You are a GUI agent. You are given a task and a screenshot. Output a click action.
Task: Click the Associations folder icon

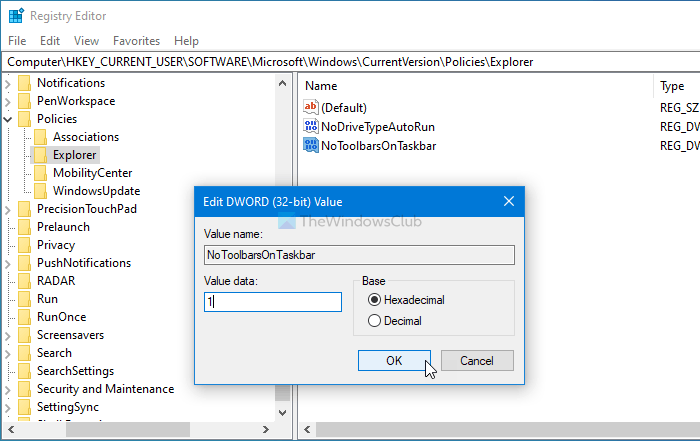pyautogui.click(x=41, y=137)
